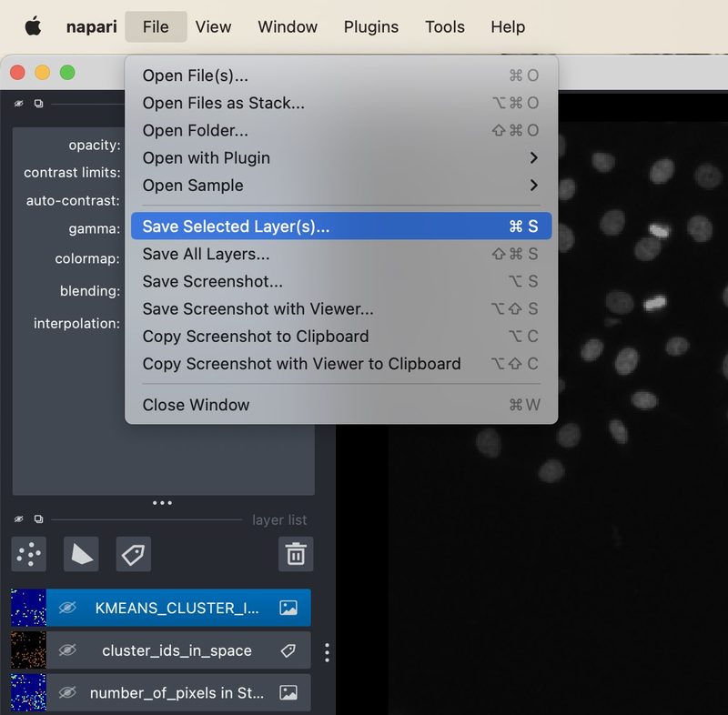This screenshot has width=728, height=715.
Task: Choose Copy Screenshot with Viewer to Clipboard
Action: (341, 363)
